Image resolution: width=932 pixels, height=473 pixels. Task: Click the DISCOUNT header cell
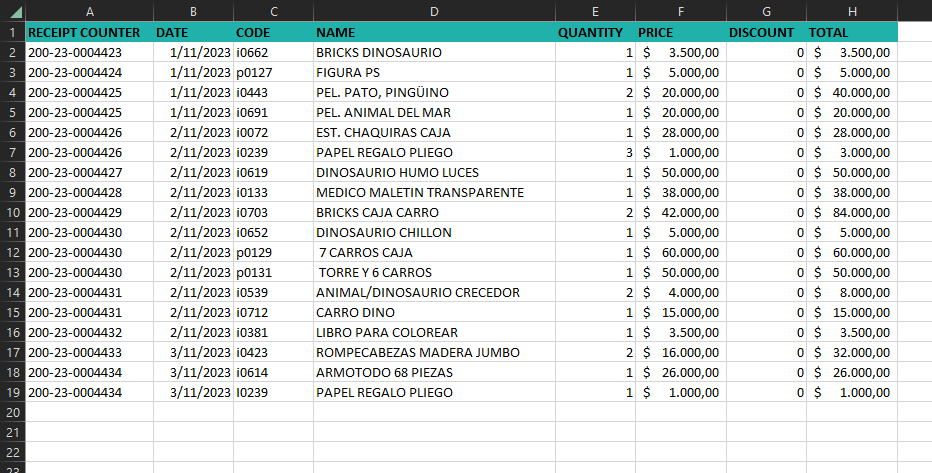[x=765, y=32]
